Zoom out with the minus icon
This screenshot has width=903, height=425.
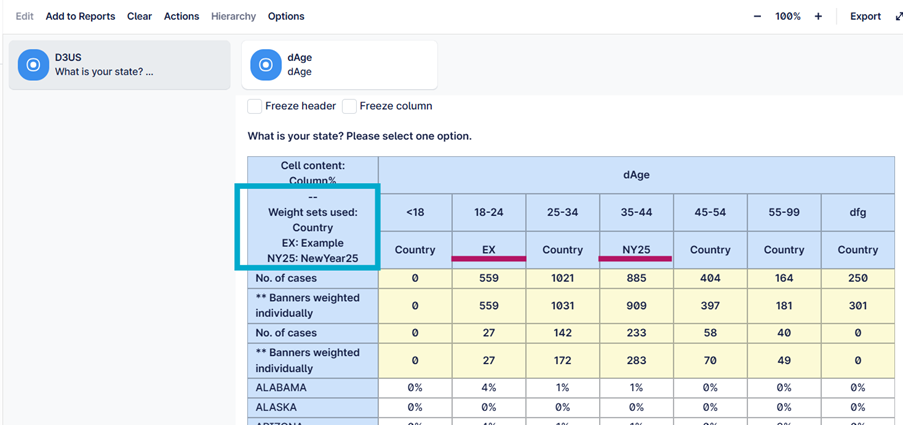(757, 17)
